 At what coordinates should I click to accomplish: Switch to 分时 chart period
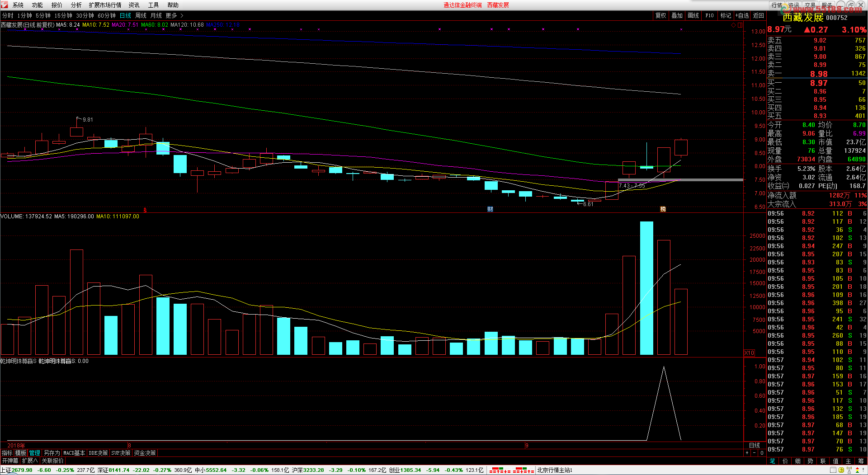(8, 15)
